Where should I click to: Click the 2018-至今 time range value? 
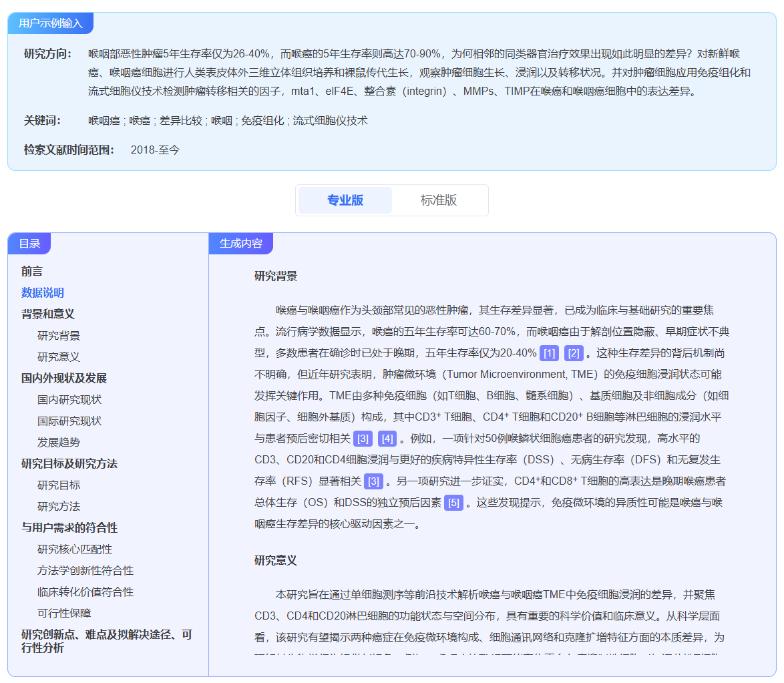155,150
